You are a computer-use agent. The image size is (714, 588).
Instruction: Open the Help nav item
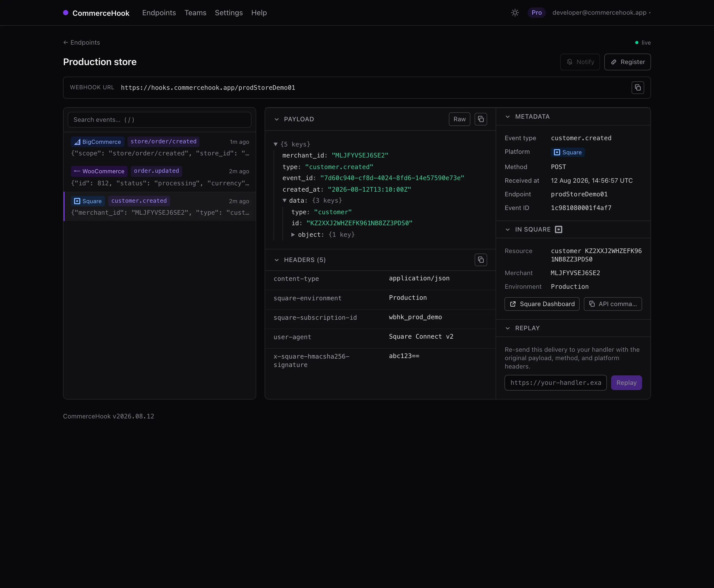coord(259,13)
